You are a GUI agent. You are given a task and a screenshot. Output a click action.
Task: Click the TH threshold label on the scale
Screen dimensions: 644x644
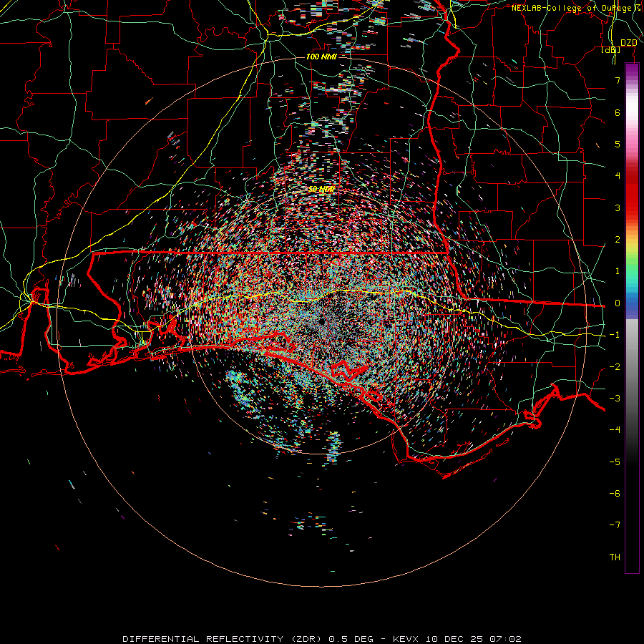coord(615,557)
